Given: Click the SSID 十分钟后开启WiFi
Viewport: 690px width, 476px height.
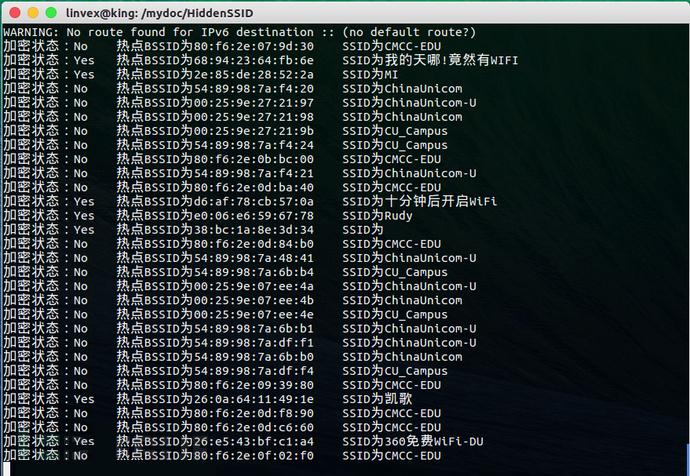Looking at the screenshot, I should coord(441,201).
